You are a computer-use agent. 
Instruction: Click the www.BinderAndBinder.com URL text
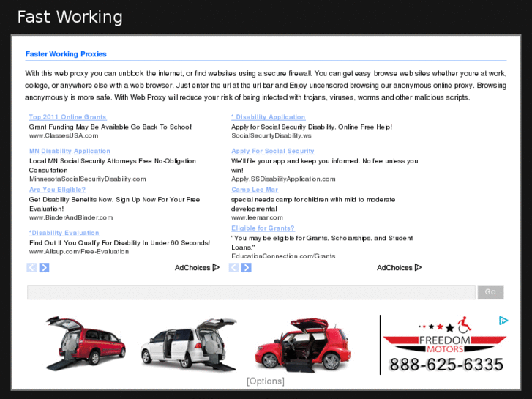point(71,217)
